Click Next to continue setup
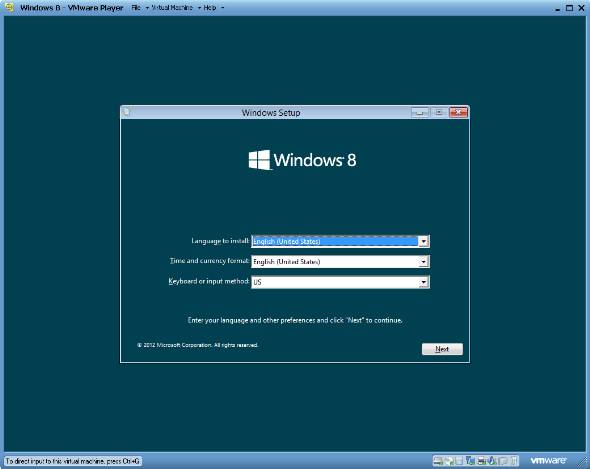 pos(442,349)
